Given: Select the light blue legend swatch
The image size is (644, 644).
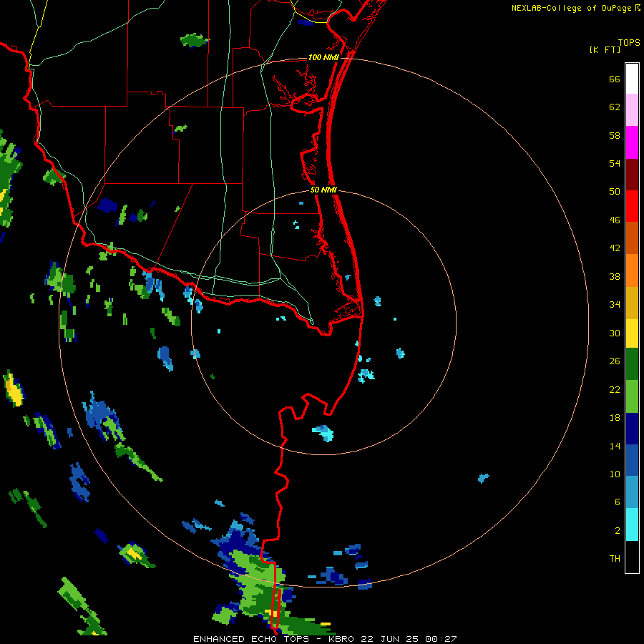Looking at the screenshot, I should click(632, 492).
